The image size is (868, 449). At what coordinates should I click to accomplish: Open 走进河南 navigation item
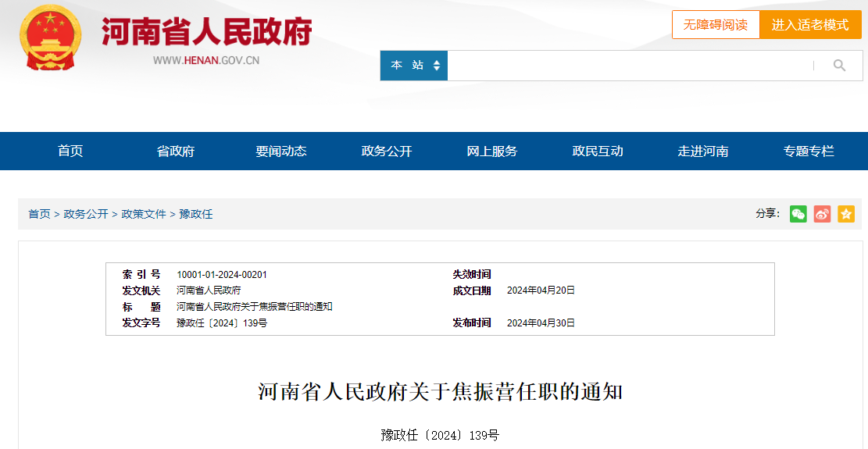coord(703,151)
